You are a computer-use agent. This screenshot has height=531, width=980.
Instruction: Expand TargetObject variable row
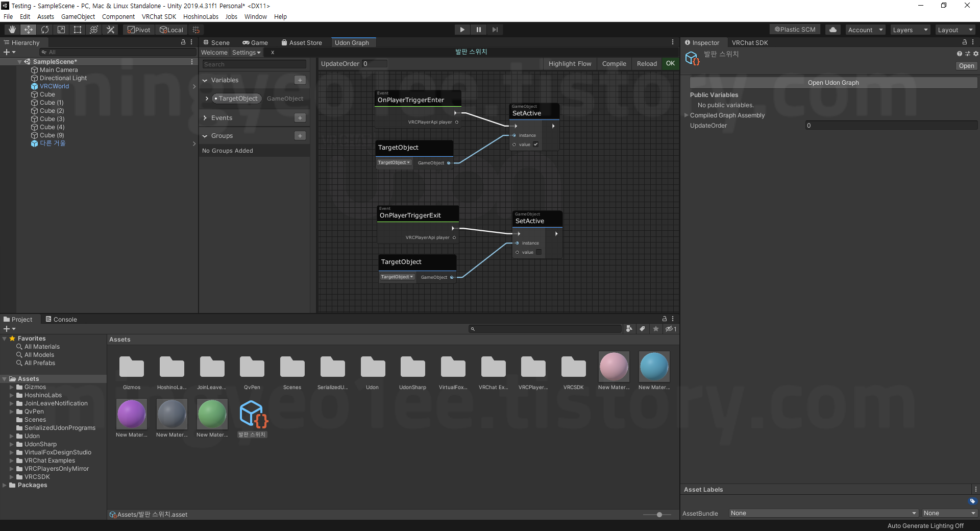tap(207, 99)
